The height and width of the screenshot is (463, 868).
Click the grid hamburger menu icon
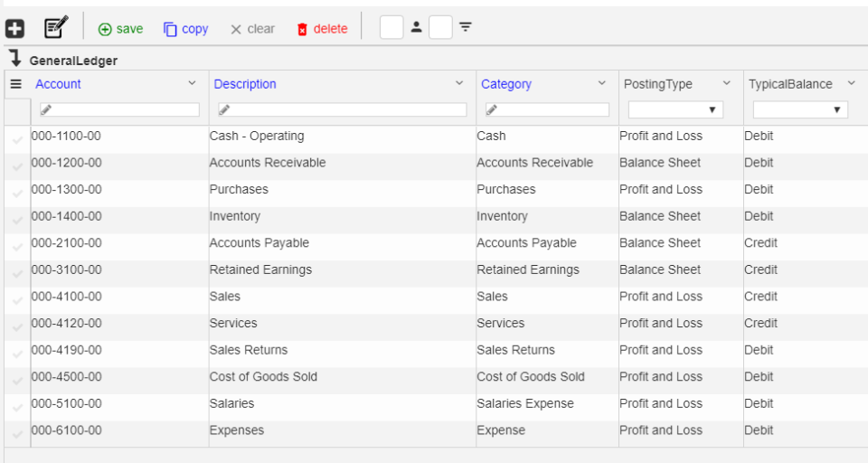15,84
